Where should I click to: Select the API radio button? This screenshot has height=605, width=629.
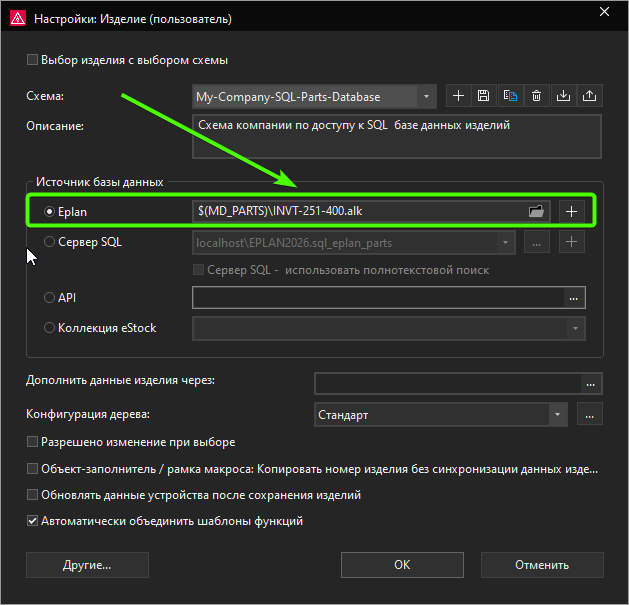click(x=49, y=297)
